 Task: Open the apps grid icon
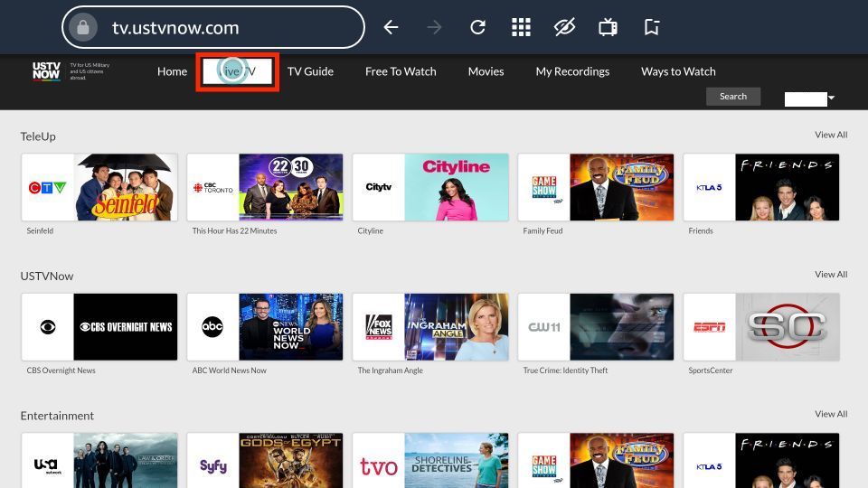(x=521, y=27)
